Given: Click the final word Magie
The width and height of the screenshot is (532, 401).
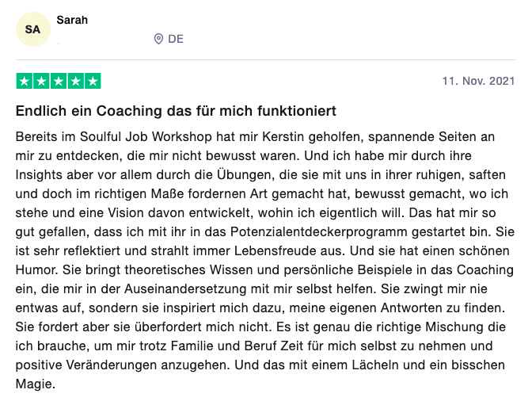Looking at the screenshot, I should pyautogui.click(x=36, y=384).
